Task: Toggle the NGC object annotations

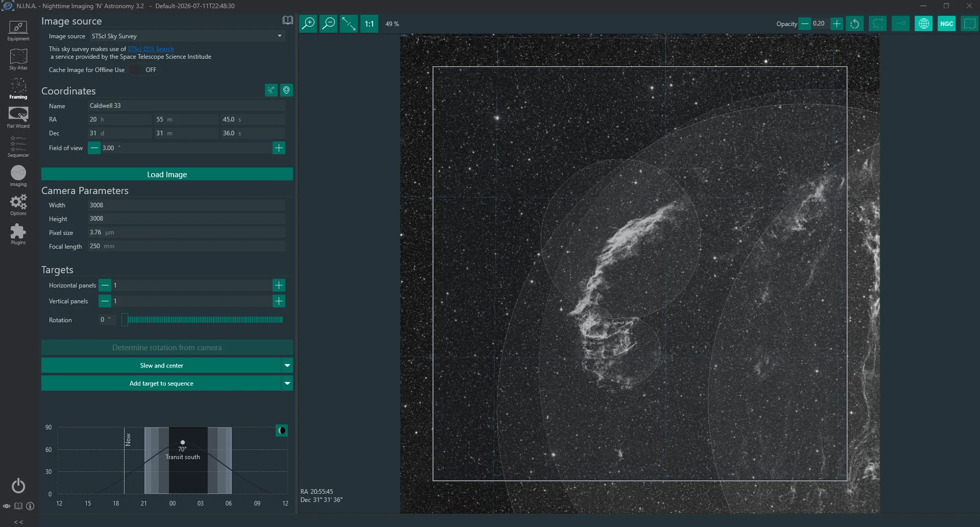Action: (947, 23)
